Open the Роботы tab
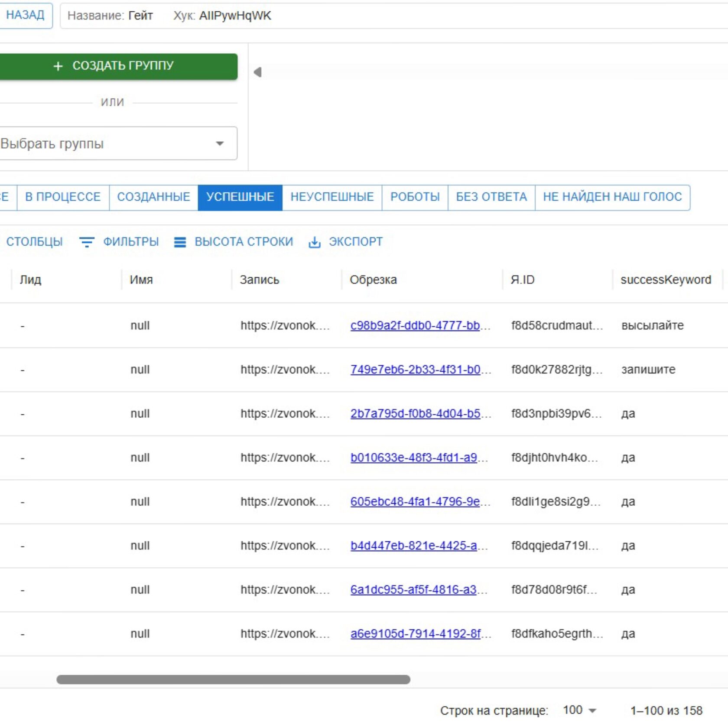The width and height of the screenshot is (728, 728). (415, 197)
